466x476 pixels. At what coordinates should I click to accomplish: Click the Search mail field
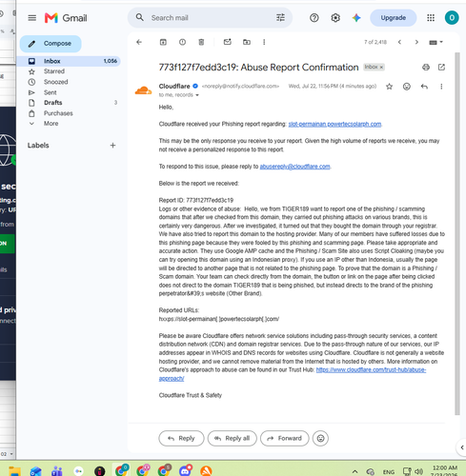pos(210,18)
